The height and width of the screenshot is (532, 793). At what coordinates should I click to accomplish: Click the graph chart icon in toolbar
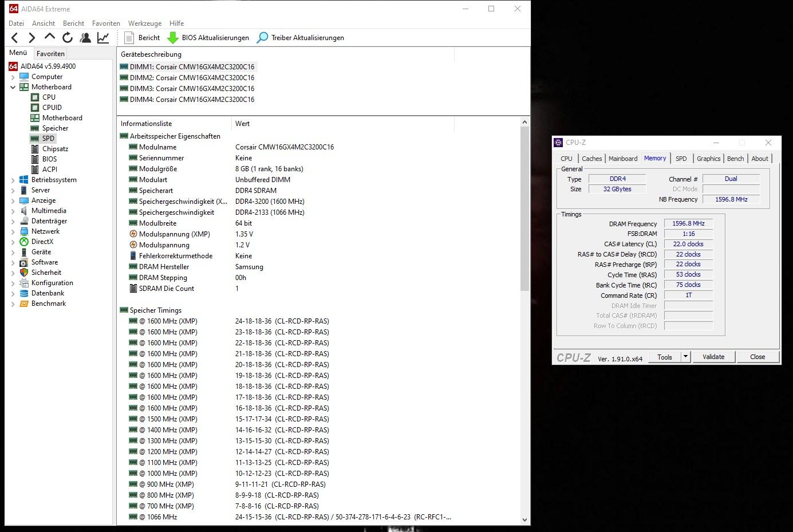103,38
